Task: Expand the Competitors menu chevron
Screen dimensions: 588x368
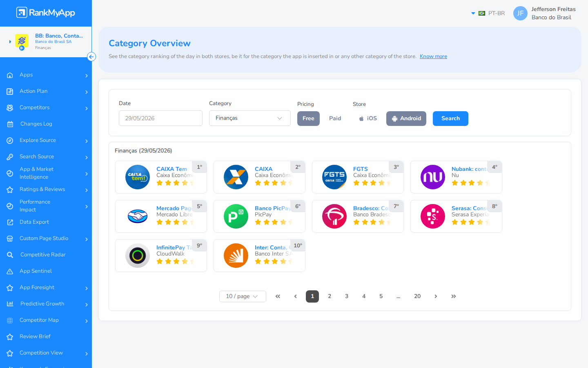Action: point(87,108)
